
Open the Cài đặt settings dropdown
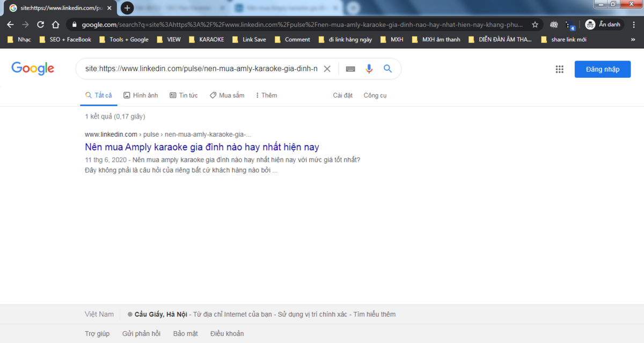pyautogui.click(x=342, y=95)
